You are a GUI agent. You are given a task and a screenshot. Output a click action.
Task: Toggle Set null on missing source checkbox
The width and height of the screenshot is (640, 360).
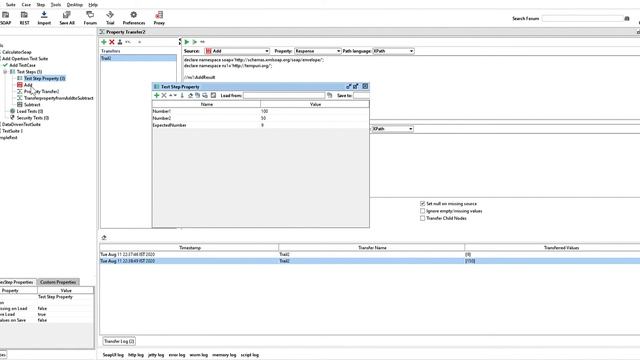tap(422, 204)
